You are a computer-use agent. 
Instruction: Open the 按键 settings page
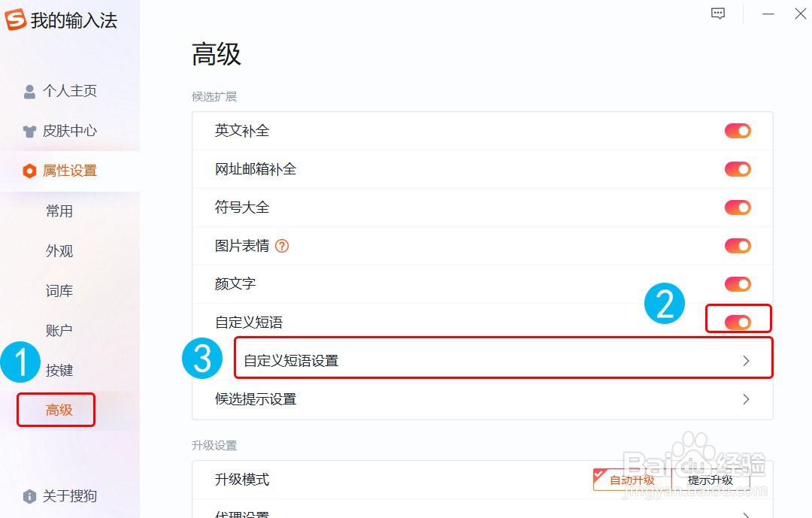pyautogui.click(x=59, y=370)
